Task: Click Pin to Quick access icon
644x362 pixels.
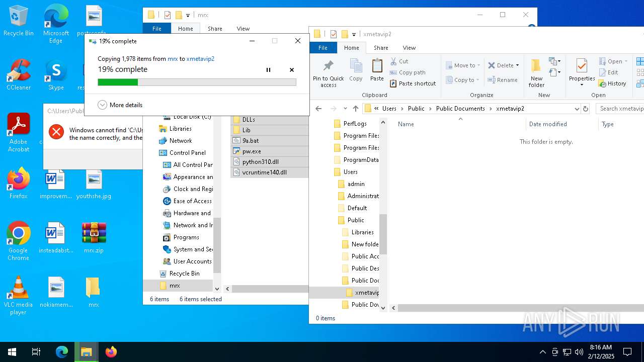Action: point(329,73)
